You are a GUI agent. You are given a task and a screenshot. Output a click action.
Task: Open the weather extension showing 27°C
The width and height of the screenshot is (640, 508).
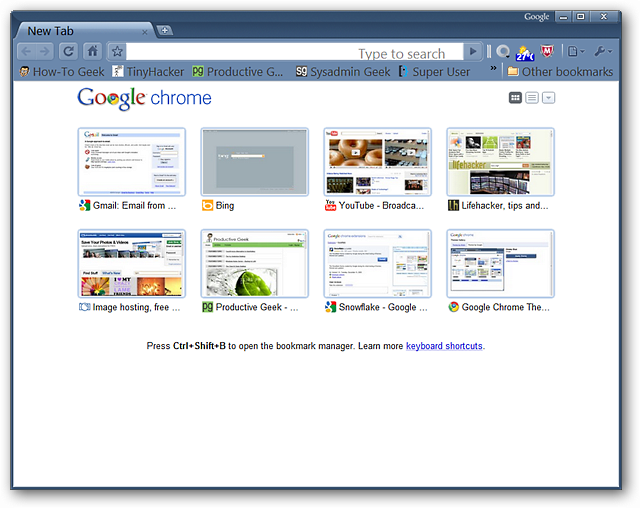tap(524, 52)
